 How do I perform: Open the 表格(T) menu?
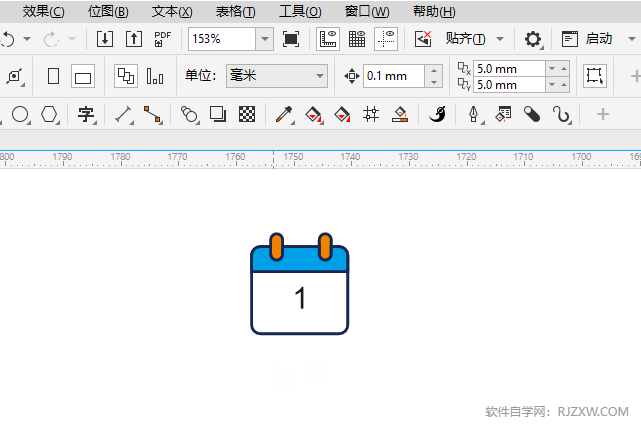(x=235, y=11)
